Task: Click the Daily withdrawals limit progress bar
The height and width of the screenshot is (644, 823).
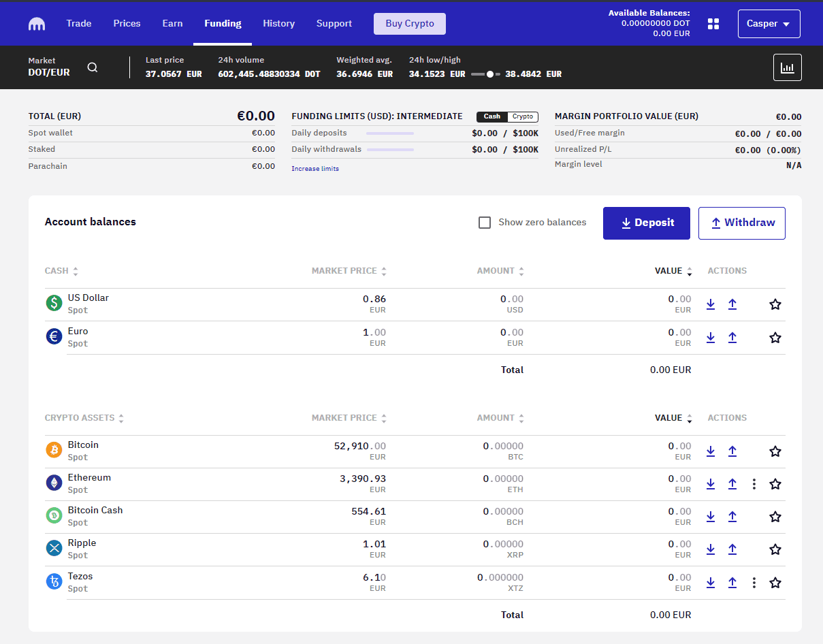Action: [x=390, y=150]
